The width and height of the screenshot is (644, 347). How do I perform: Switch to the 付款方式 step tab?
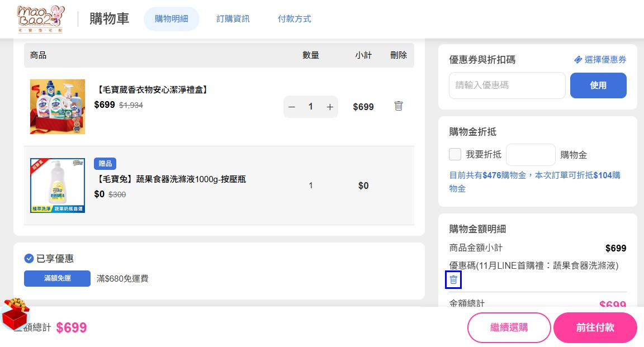pos(294,19)
